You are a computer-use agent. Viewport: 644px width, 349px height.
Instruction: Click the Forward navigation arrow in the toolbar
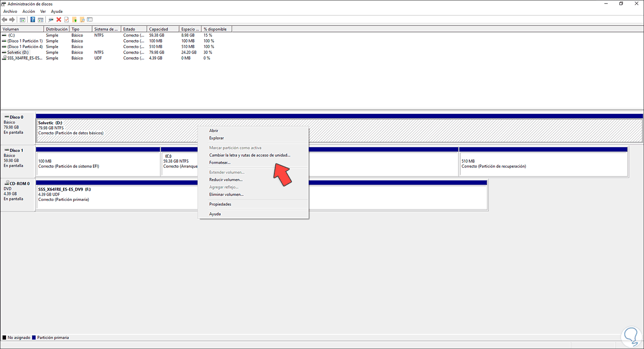[12, 19]
